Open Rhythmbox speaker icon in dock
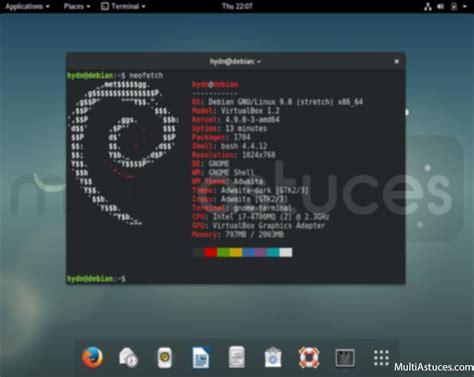This screenshot has width=474, height=377. pos(165,357)
